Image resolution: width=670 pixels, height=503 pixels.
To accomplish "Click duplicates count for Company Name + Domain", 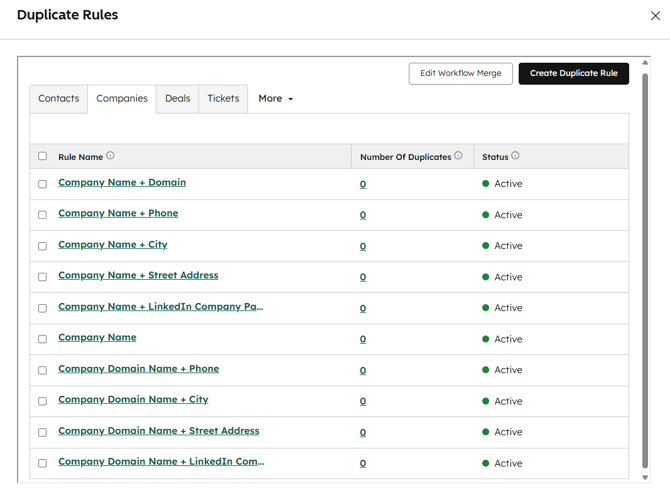I will [363, 184].
